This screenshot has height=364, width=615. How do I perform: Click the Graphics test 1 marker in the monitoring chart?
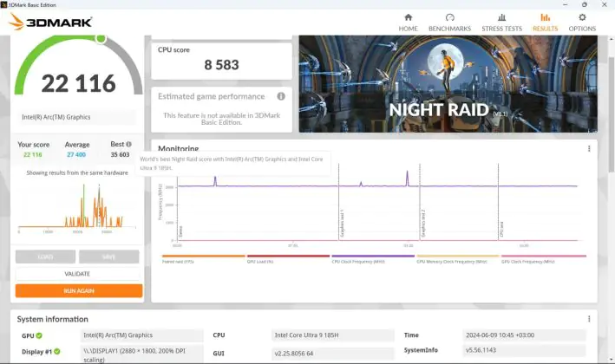pyautogui.click(x=342, y=224)
